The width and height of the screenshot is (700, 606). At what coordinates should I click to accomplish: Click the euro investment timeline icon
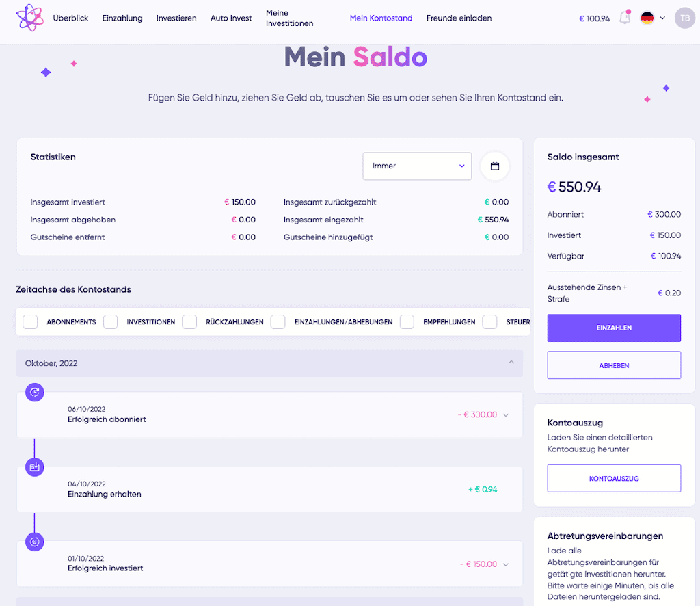[34, 542]
